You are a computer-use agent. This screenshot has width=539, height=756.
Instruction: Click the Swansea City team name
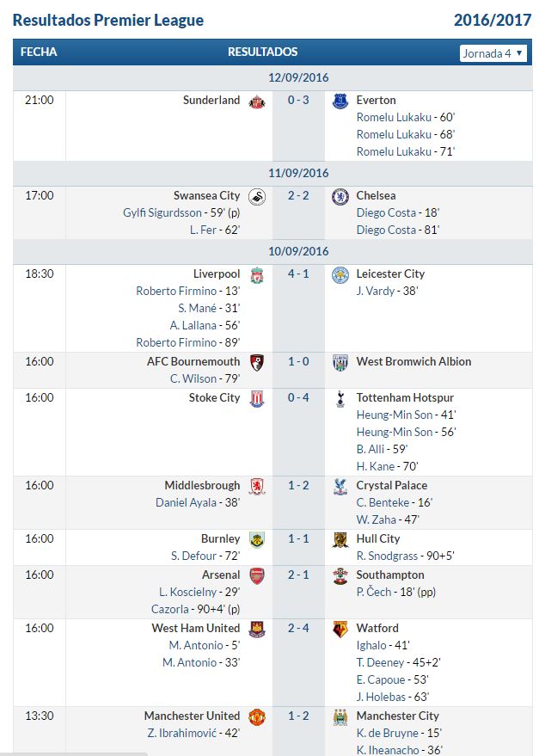[206, 195]
